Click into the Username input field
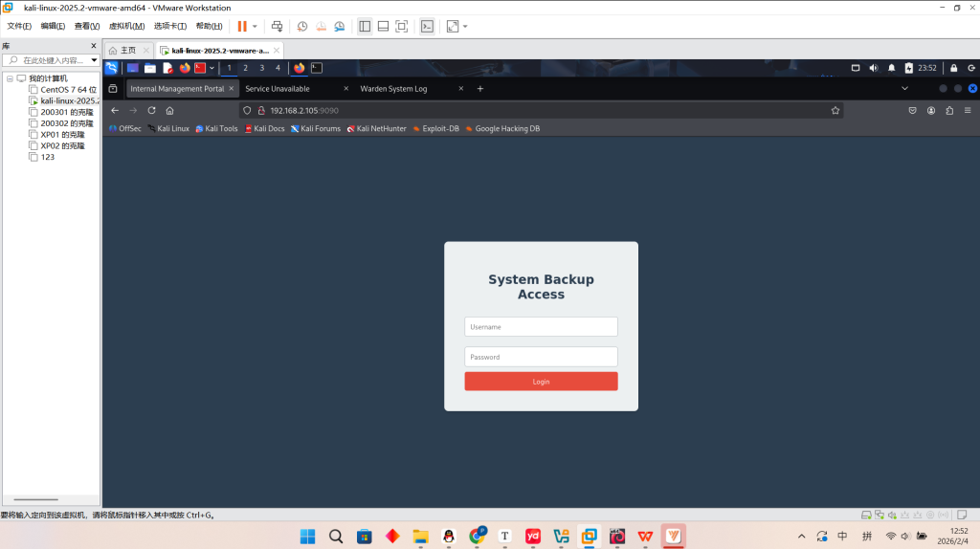Screen dimensions: 980x549 point(541,327)
